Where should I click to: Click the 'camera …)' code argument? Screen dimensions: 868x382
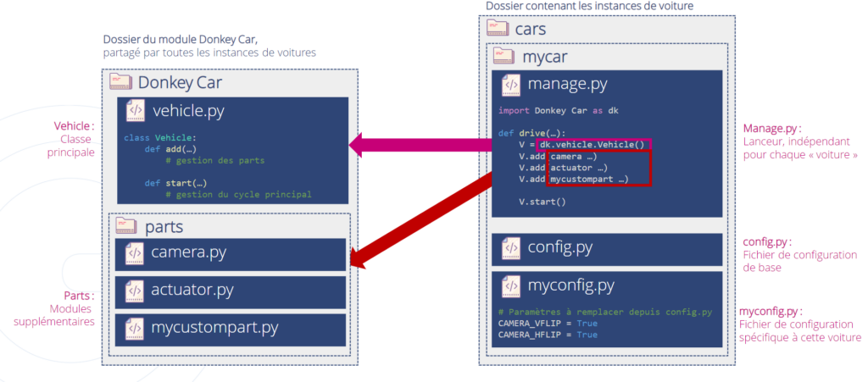(574, 157)
